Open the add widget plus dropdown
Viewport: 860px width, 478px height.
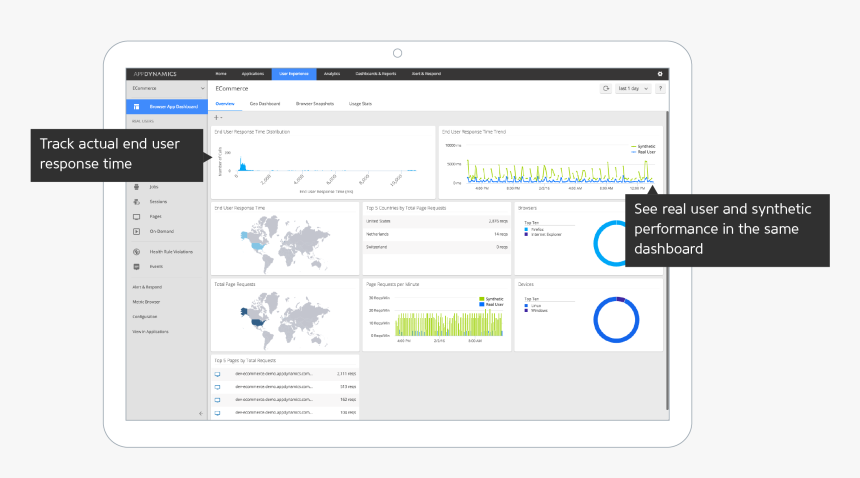point(218,117)
